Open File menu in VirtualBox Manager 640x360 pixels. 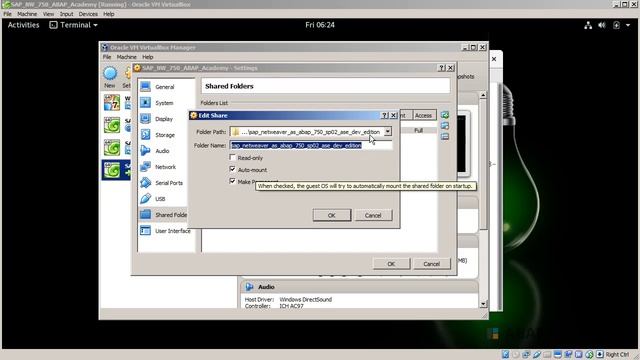[x=107, y=57]
